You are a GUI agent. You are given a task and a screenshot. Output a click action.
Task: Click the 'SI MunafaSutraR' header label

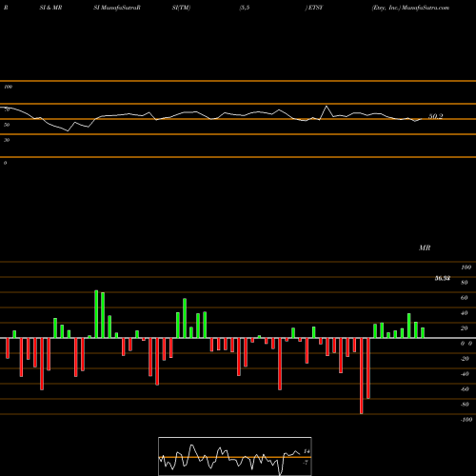117,8
